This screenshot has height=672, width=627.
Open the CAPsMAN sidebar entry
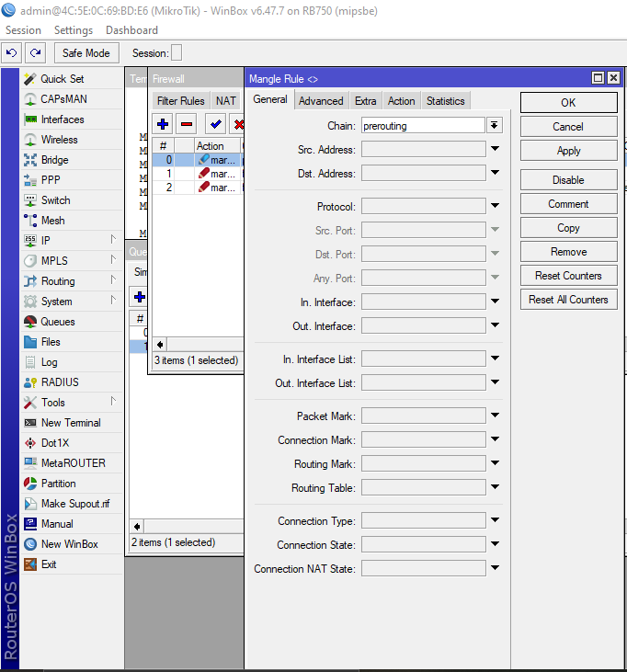pos(71,99)
